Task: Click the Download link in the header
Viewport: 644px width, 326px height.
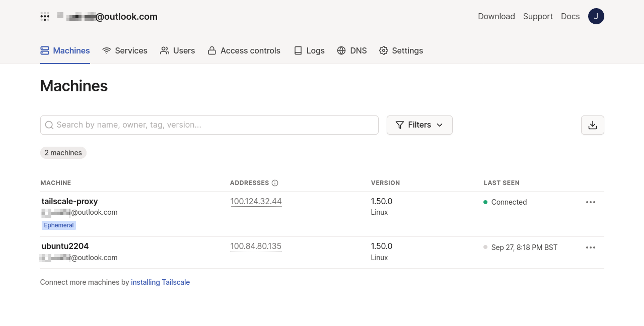Action: pos(496,16)
